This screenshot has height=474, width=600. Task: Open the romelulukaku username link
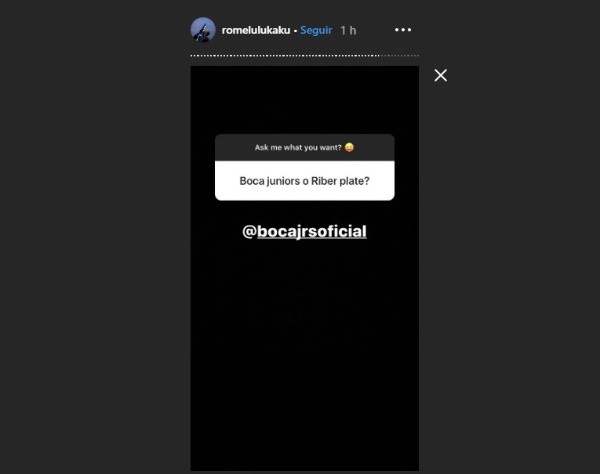(256, 30)
